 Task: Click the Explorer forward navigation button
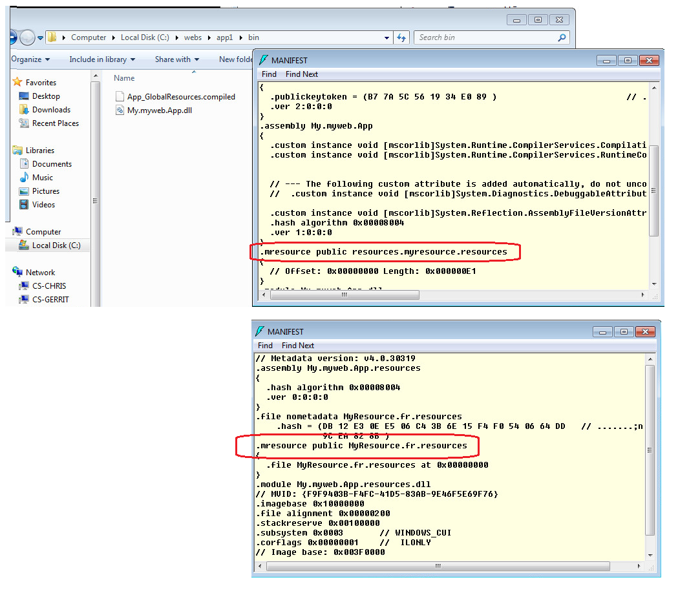28,37
